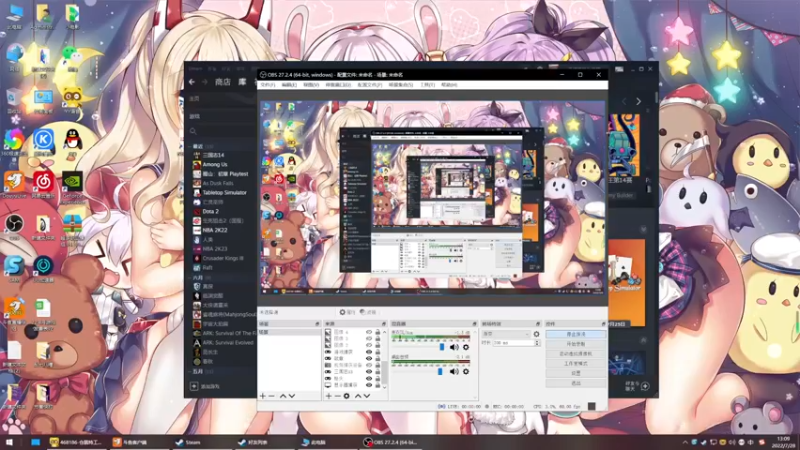Open transition properties gear in Scene Transitions
Screen dimensions: 800x450
[x=536, y=334]
